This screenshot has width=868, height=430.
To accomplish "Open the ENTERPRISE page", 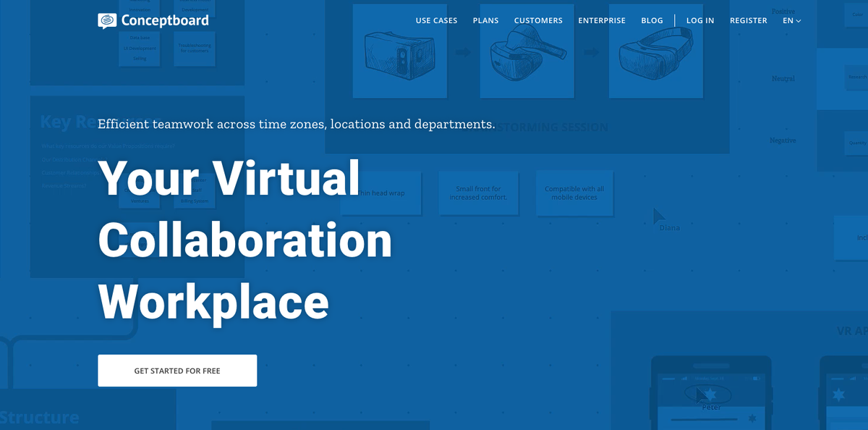I will (x=602, y=20).
